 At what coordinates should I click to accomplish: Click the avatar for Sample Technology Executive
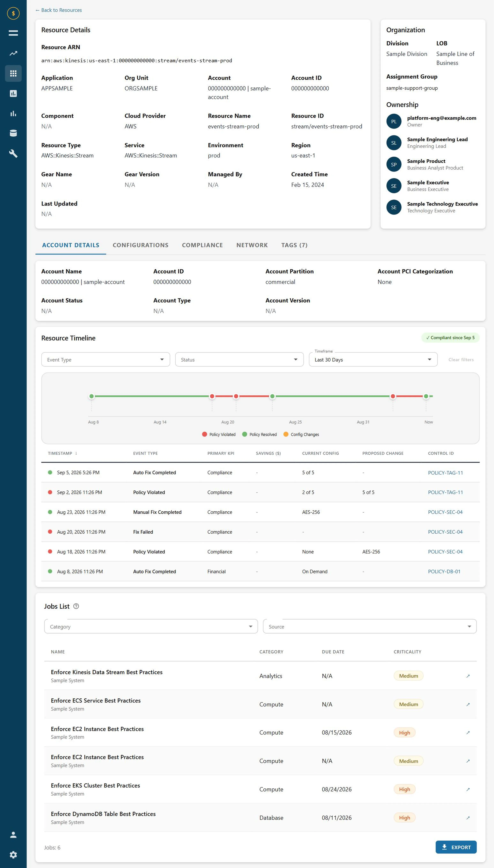pos(394,207)
